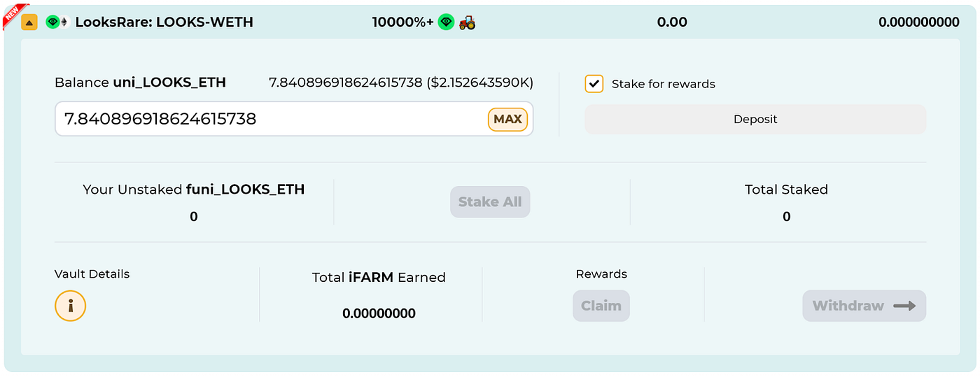The height and width of the screenshot is (377, 980).
Task: Click the balance value 7.840896918624615738 ($2.152643590K)
Action: point(401,83)
